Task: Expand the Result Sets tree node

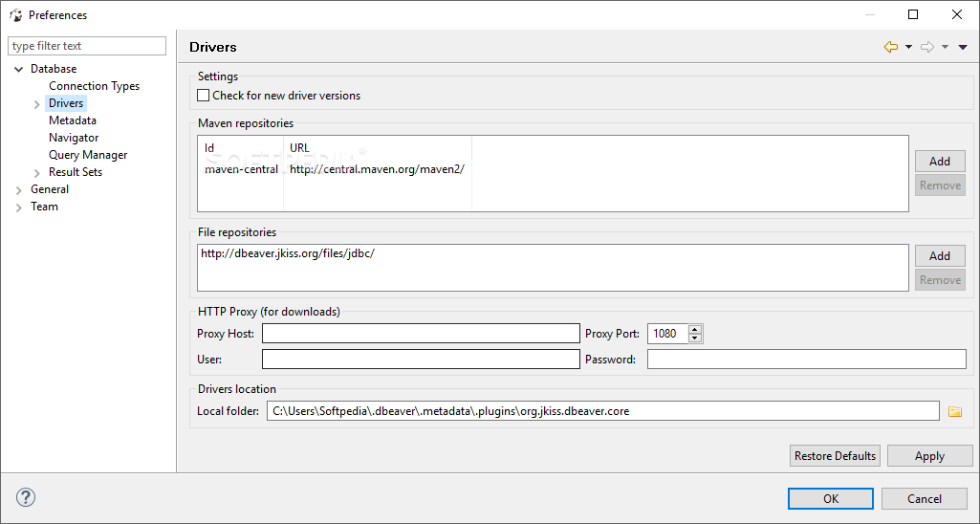Action: 37,172
